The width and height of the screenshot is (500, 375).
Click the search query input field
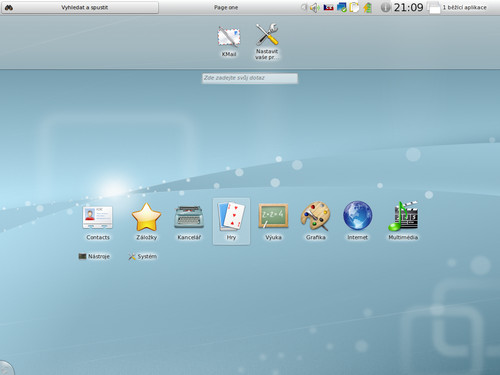pos(250,78)
